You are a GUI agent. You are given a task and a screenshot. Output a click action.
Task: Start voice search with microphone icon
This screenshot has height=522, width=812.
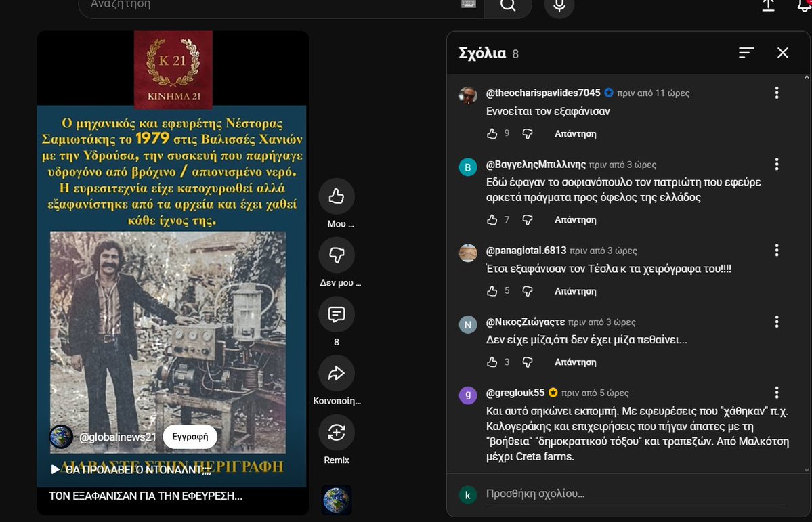click(x=559, y=5)
